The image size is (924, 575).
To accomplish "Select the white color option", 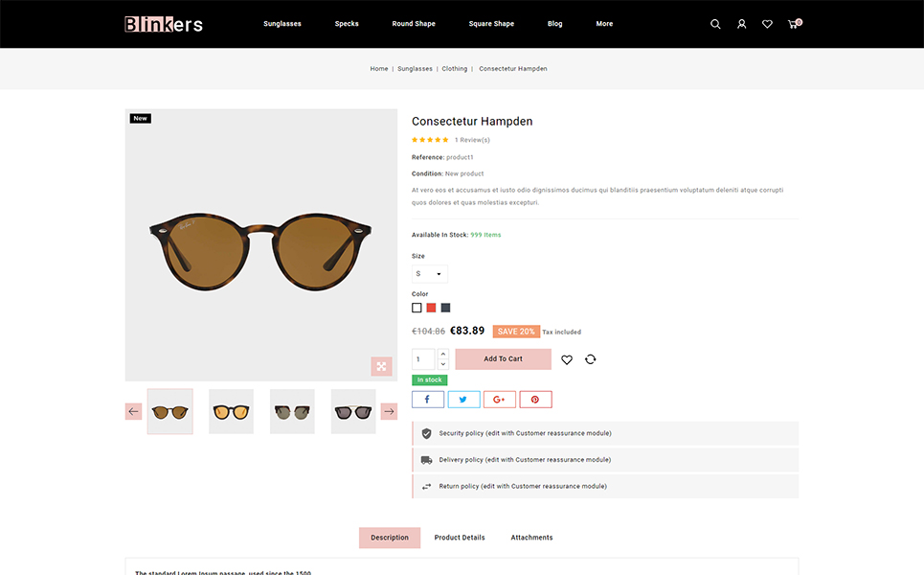I will (417, 308).
